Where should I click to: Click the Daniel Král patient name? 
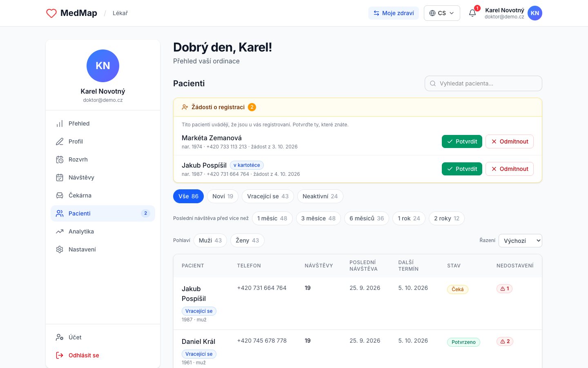point(198,341)
